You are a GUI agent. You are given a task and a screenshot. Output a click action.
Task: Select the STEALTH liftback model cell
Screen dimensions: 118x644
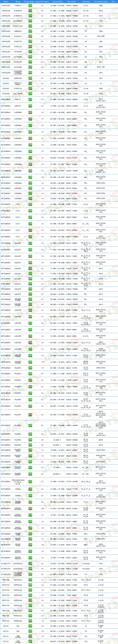[18, 84]
